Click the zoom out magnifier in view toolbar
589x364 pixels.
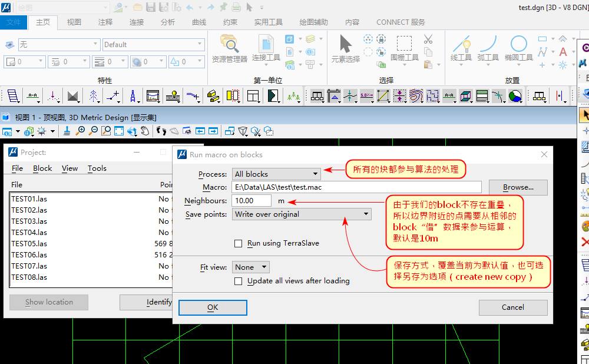tap(93, 131)
